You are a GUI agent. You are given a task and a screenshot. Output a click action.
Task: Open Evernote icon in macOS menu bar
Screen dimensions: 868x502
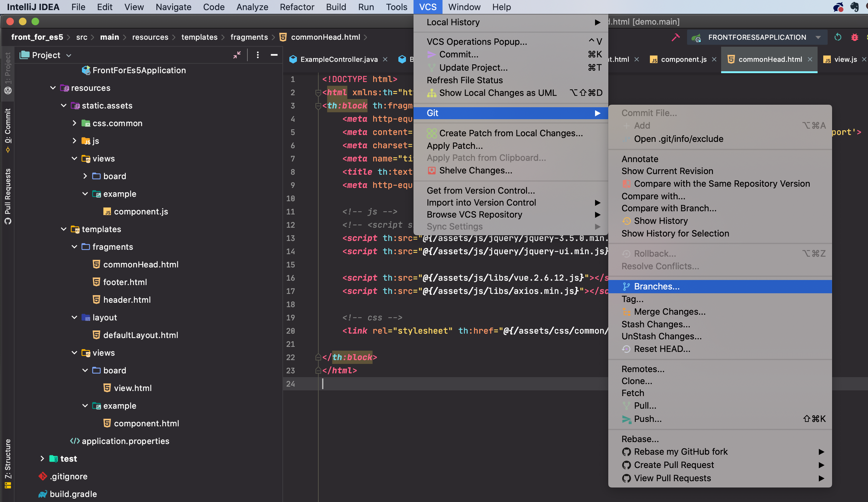[x=854, y=7]
